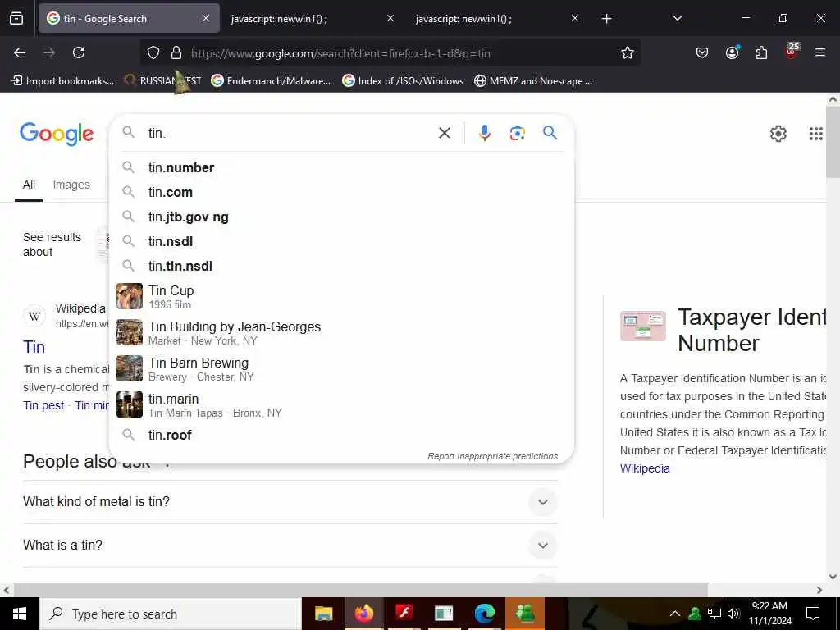This screenshot has height=630, width=840.
Task: Open MEMZ and Noescape bookmark
Action: point(533,81)
